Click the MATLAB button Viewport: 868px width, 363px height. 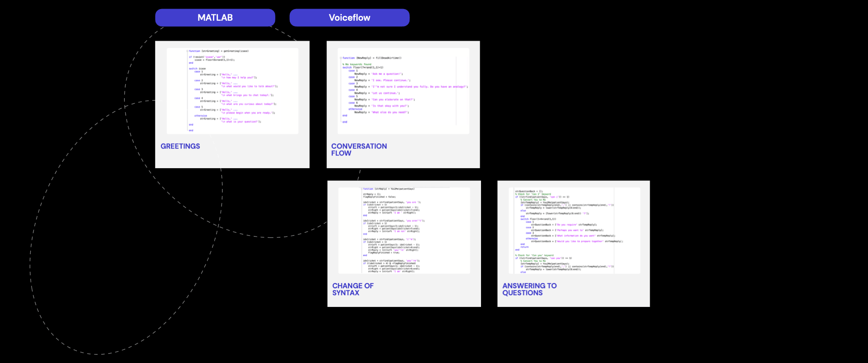pyautogui.click(x=215, y=18)
